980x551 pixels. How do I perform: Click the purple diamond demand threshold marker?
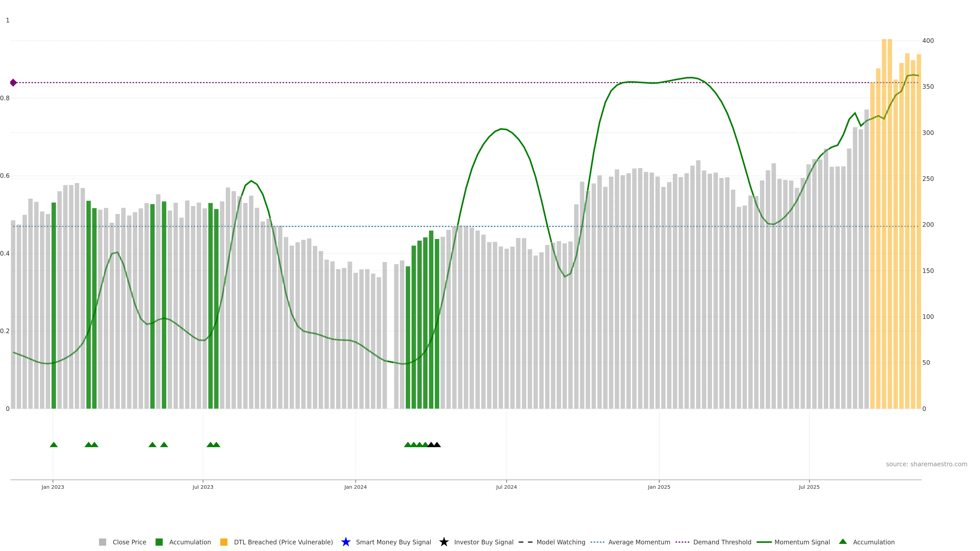click(13, 82)
